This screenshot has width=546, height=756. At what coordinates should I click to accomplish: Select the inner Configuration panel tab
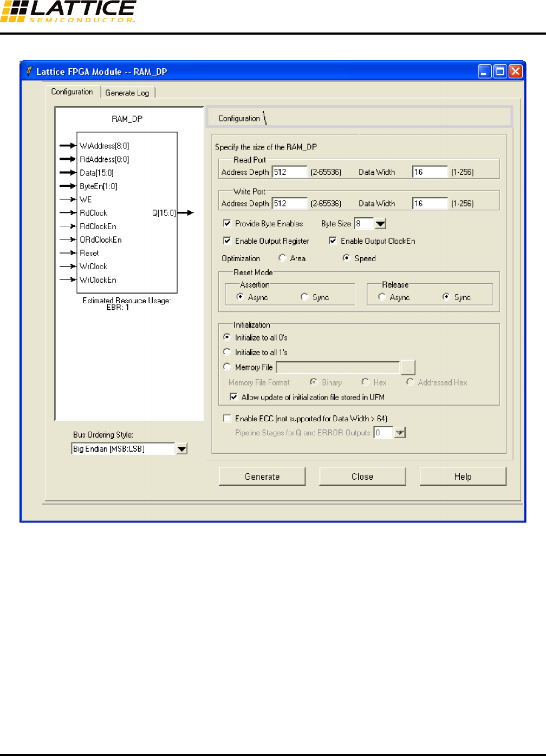click(239, 118)
